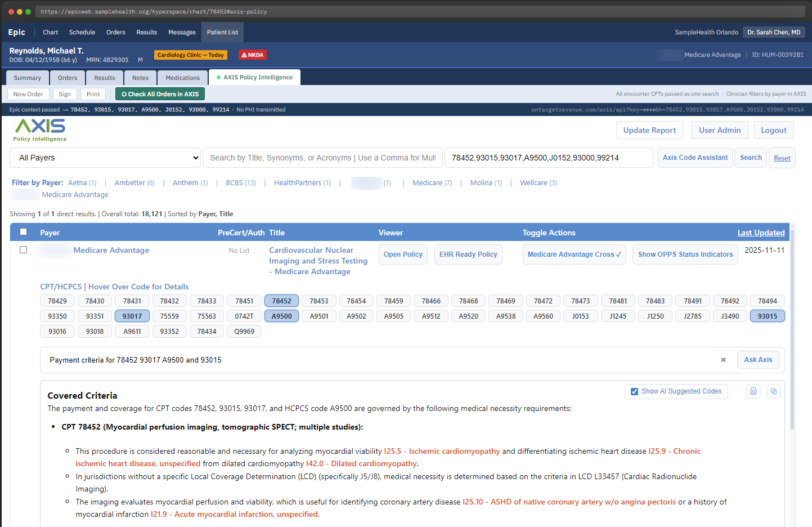Sort results by Last Updated column
The width and height of the screenshot is (812, 527).
761,233
